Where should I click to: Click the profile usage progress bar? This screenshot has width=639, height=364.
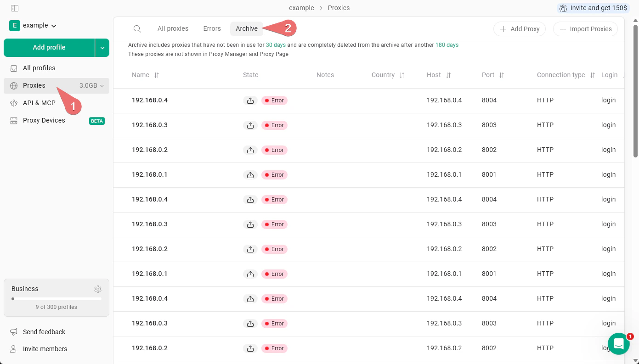tap(56, 299)
